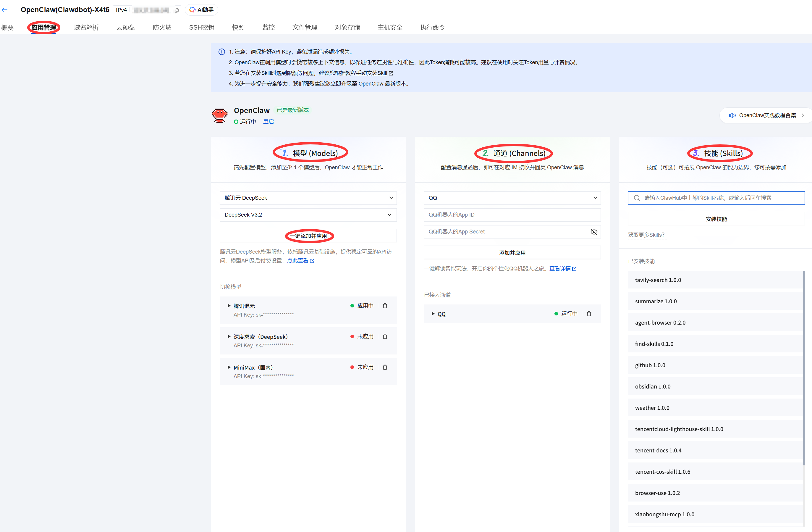This screenshot has width=812, height=532.
Task: Open the 概要 tab
Action: tap(7, 27)
